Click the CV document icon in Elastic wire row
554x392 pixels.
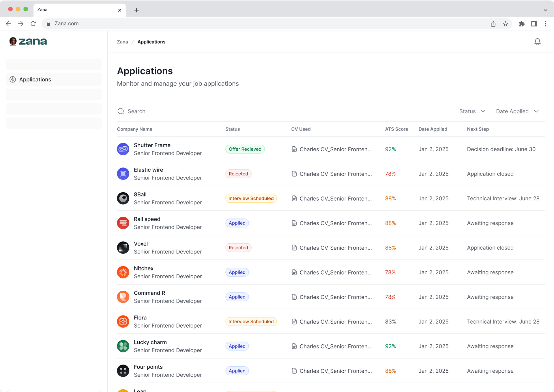point(294,174)
